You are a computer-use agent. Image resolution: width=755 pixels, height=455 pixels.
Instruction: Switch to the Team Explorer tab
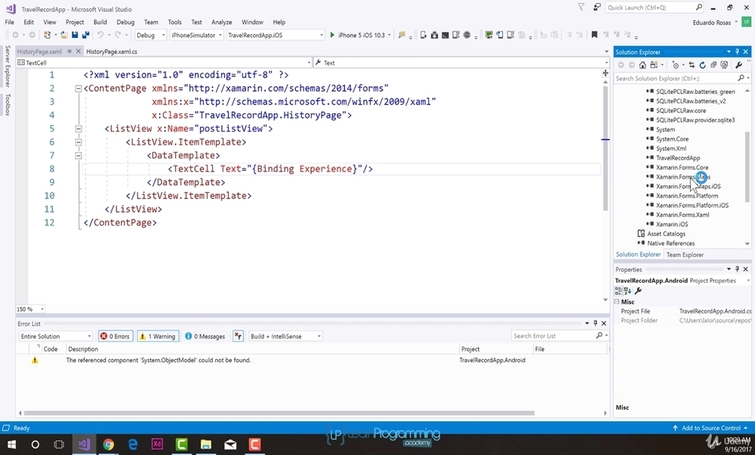click(685, 255)
